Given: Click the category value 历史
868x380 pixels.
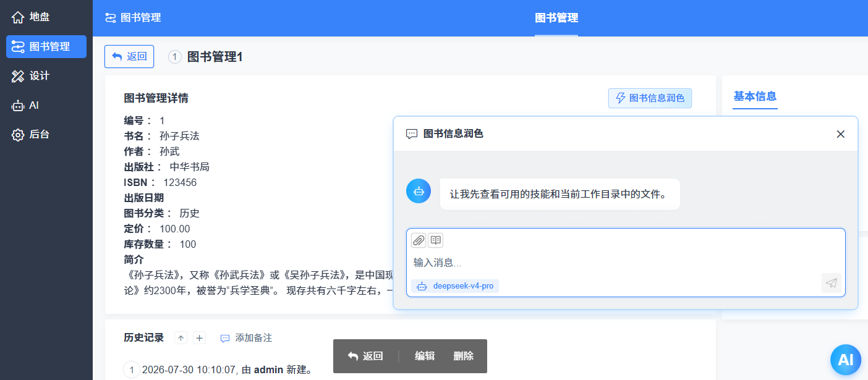Looking at the screenshot, I should 189,213.
